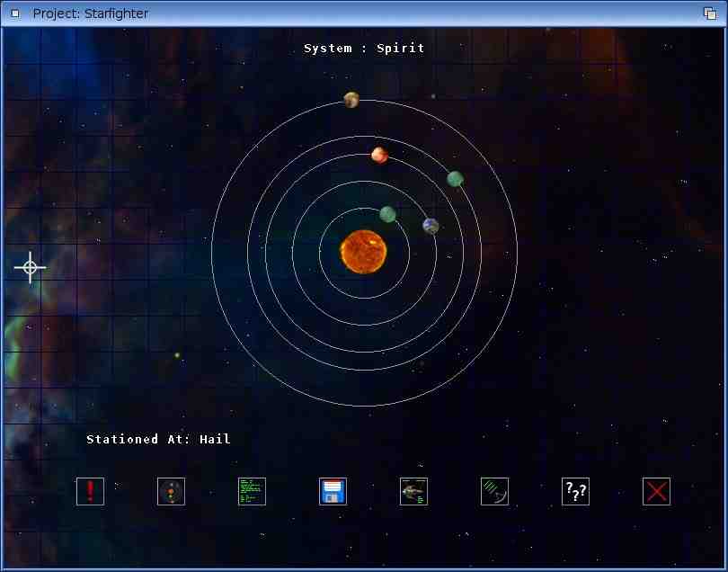Click the window menu icon in title bar
This screenshot has width=728, height=572.
[15, 13]
